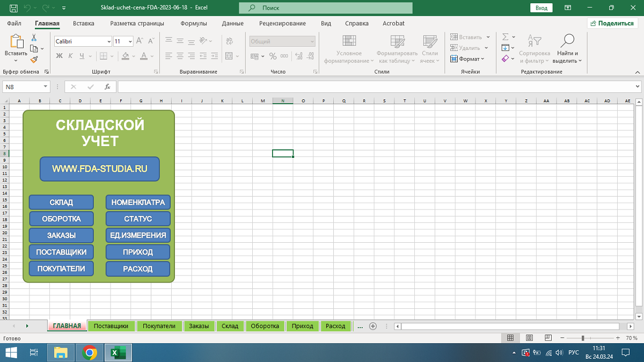Add a new sheet with plus icon

373,326
